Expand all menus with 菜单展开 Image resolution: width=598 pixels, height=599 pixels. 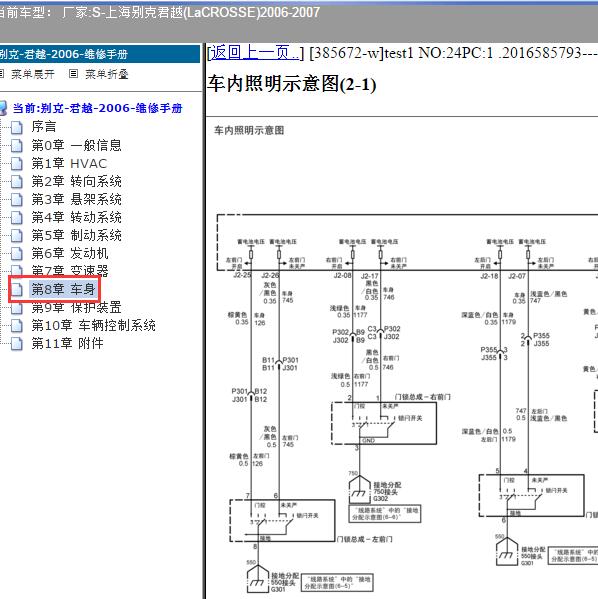[x=32, y=74]
